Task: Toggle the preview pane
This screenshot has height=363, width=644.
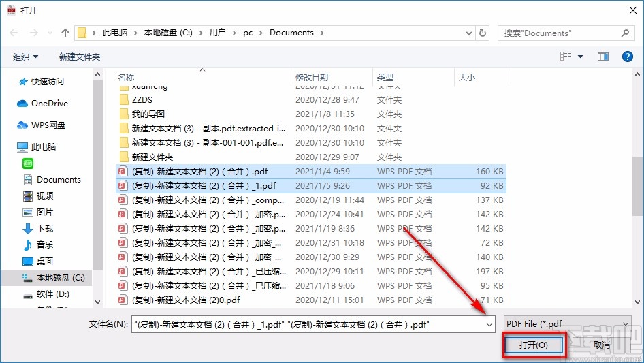Action: point(603,57)
